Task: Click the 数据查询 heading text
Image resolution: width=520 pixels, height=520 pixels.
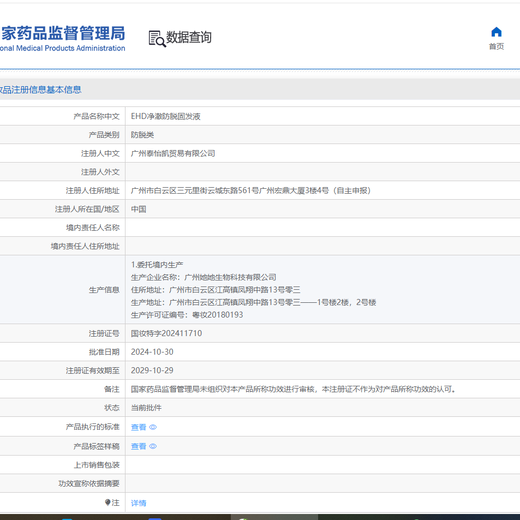Action: (189, 37)
